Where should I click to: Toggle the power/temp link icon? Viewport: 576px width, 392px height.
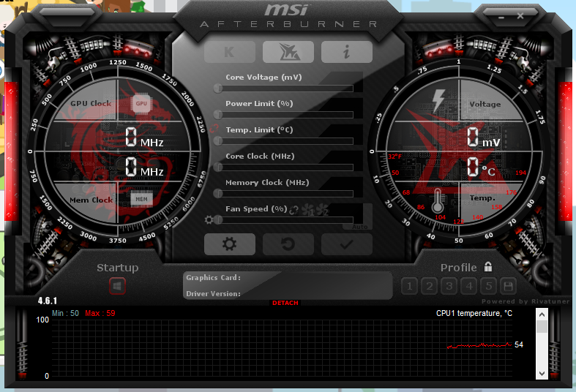click(214, 129)
